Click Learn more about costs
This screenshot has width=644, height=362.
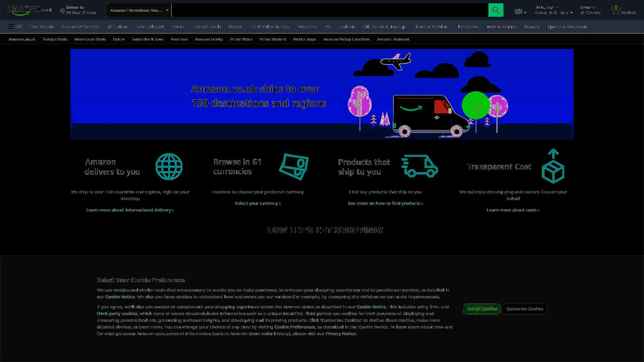pos(513,210)
